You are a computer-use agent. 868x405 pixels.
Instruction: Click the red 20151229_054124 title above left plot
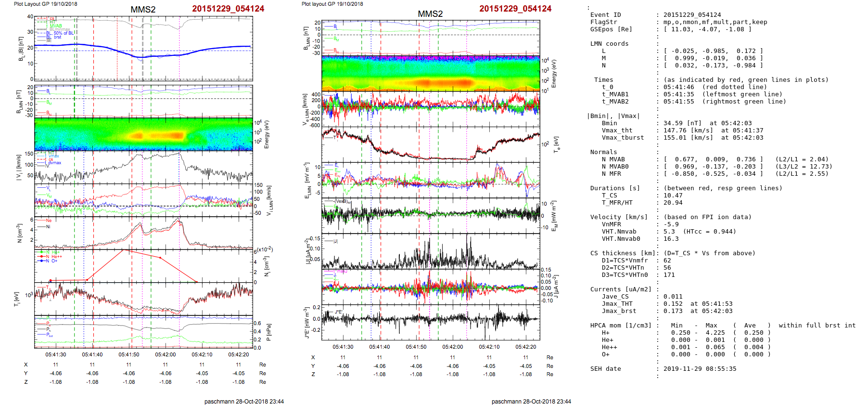click(x=228, y=9)
